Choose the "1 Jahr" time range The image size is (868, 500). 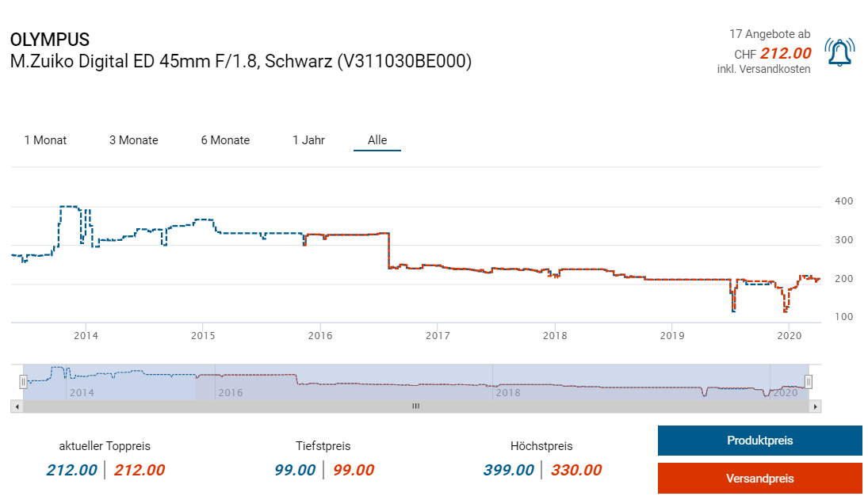308,140
